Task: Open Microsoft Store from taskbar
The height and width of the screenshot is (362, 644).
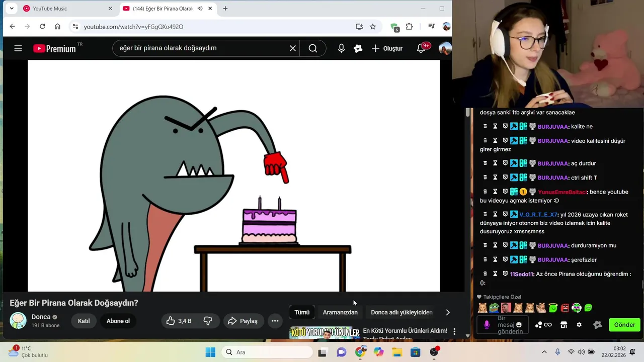Action: pyautogui.click(x=416, y=352)
